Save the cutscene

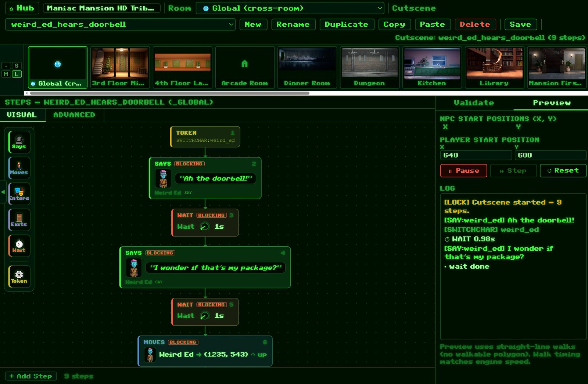point(521,24)
